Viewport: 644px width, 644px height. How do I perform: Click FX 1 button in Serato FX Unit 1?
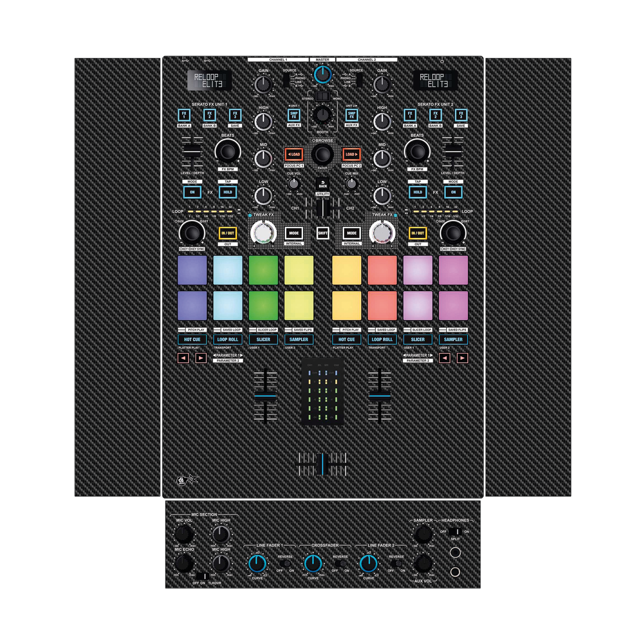pyautogui.click(x=184, y=115)
